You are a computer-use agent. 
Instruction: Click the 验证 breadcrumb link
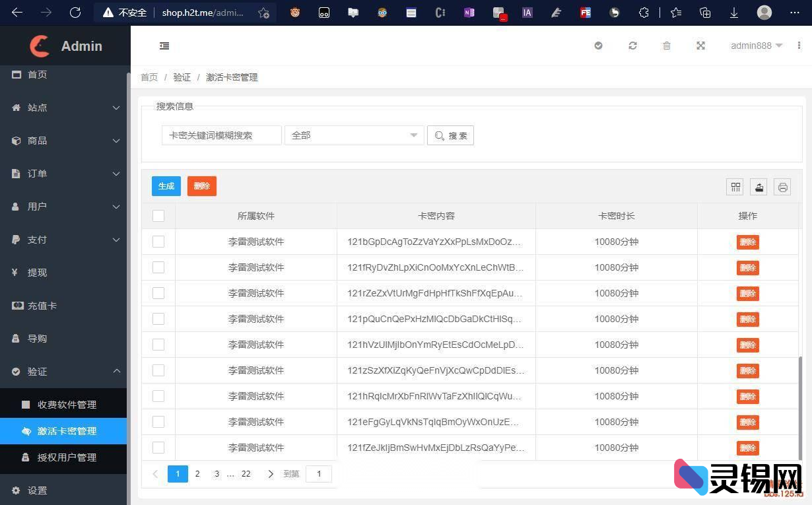pyautogui.click(x=182, y=77)
